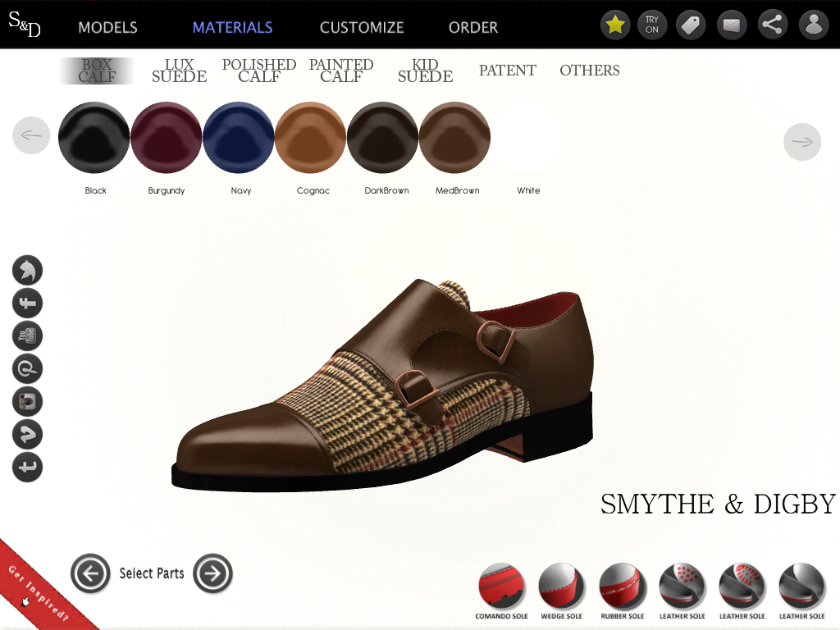840x630 pixels.
Task: Share the design via share icon
Action: (773, 25)
